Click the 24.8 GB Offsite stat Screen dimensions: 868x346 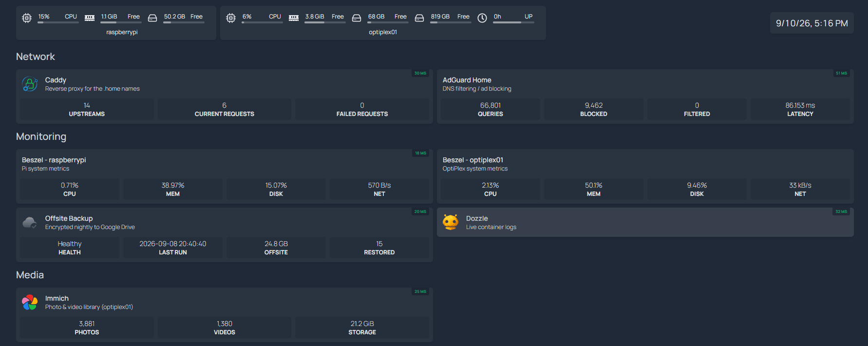point(276,248)
